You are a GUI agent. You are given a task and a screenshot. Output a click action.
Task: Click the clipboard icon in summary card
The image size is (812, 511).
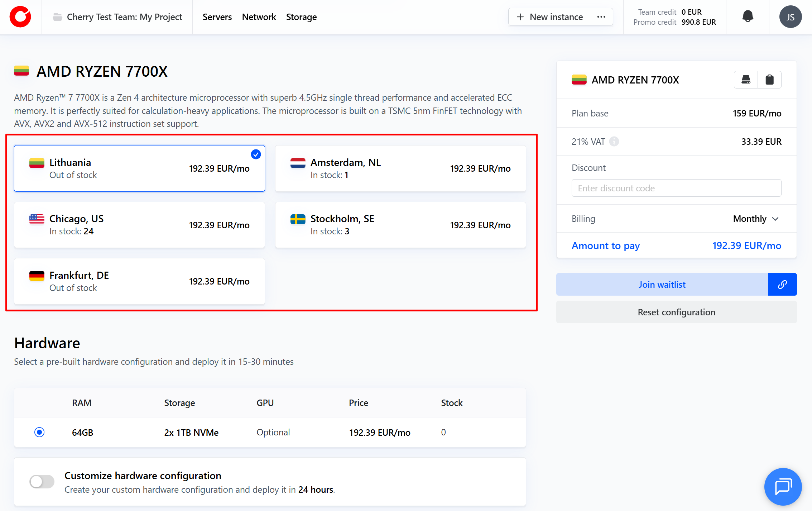pyautogui.click(x=769, y=80)
